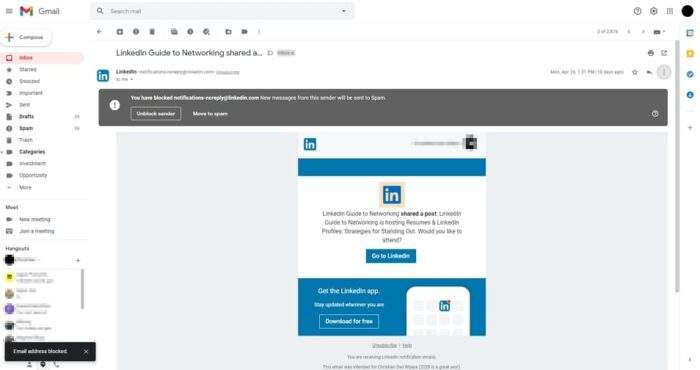Click the email vertical scrollbar
Image resolution: width=700 pixels, height=370 pixels.
pyautogui.click(x=677, y=166)
